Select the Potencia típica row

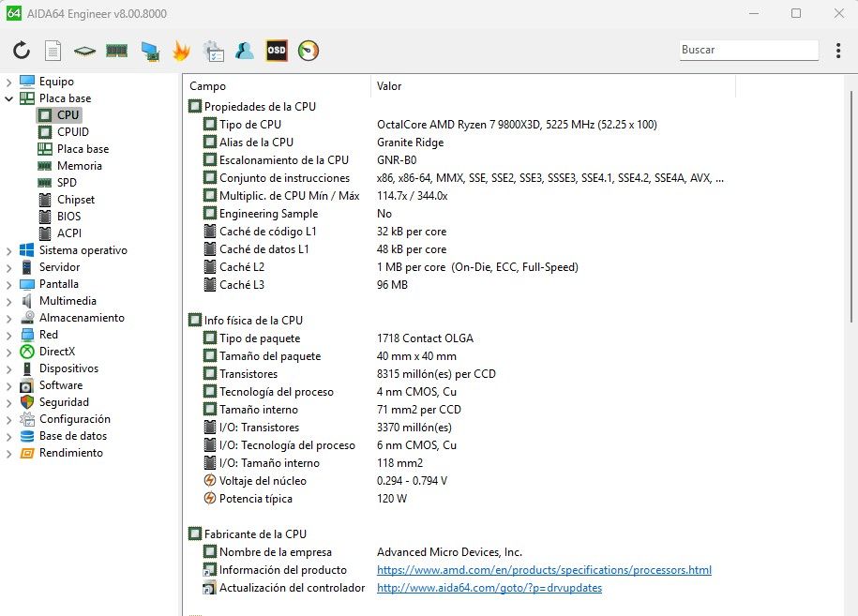point(459,499)
